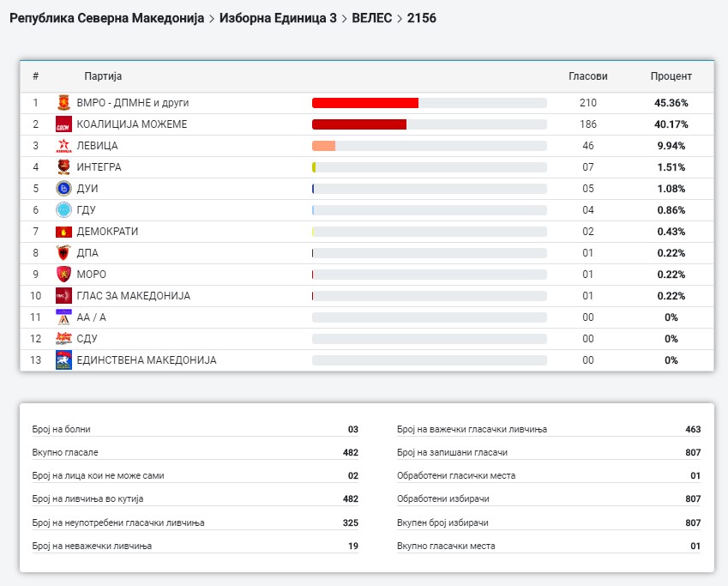The image size is (728, 586).
Task: Click the МОРО party logo
Action: 63,275
